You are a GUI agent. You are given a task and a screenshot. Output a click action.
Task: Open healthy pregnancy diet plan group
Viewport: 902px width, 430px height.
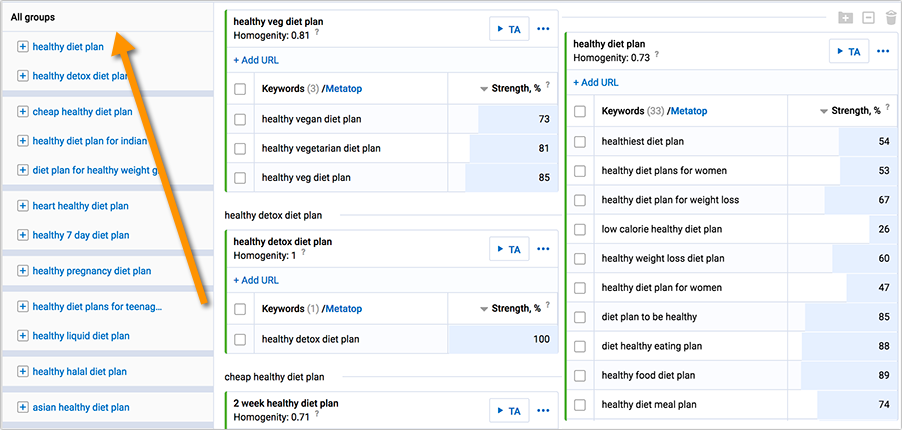[x=91, y=271]
